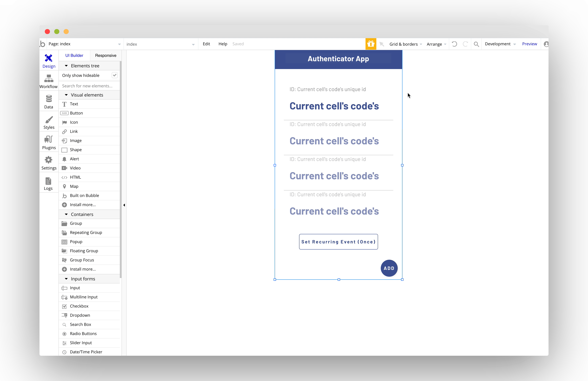588x381 pixels.
Task: Open the Data section
Action: coord(49,102)
